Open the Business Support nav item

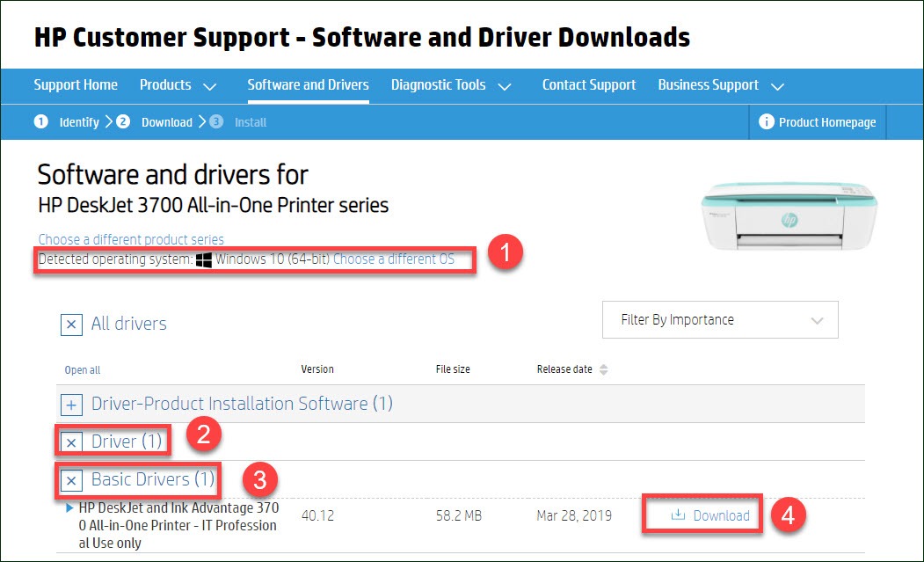click(709, 85)
